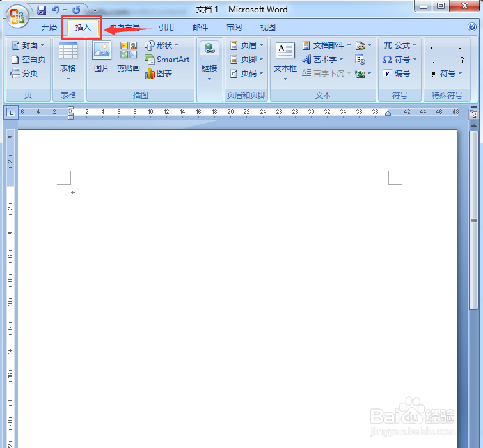Open the 文档部件 quick parts menu

[x=326, y=45]
